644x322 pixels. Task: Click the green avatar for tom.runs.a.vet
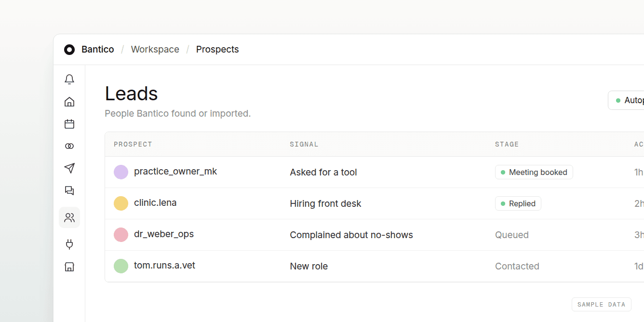coord(121,266)
